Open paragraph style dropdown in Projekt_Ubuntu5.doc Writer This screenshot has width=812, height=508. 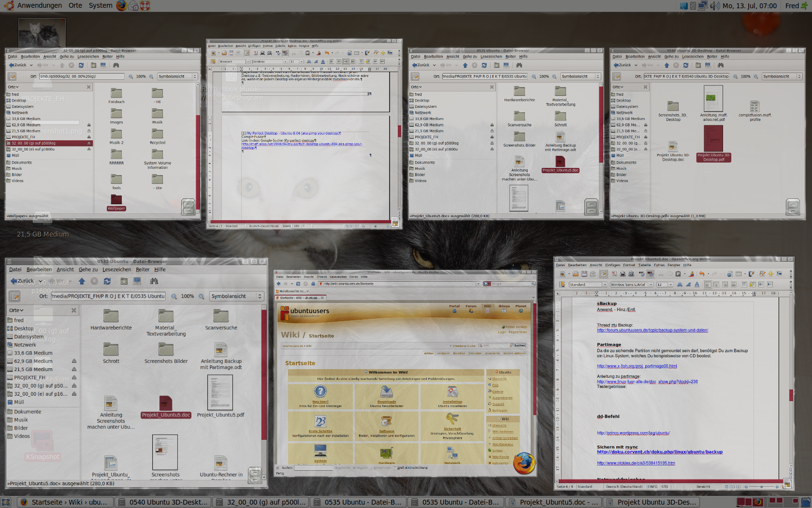pos(605,284)
